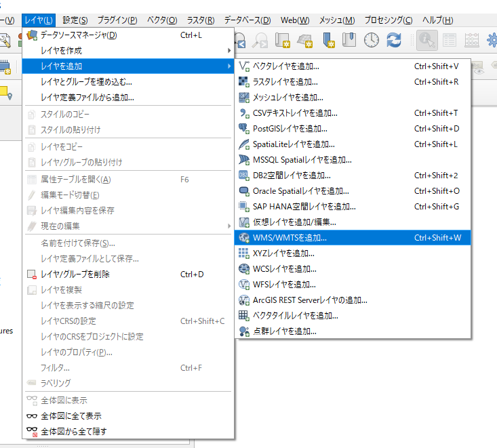Viewport: 497px width, 448px height.
Task: Open the レイヤ(L) menu
Action: [x=39, y=20]
